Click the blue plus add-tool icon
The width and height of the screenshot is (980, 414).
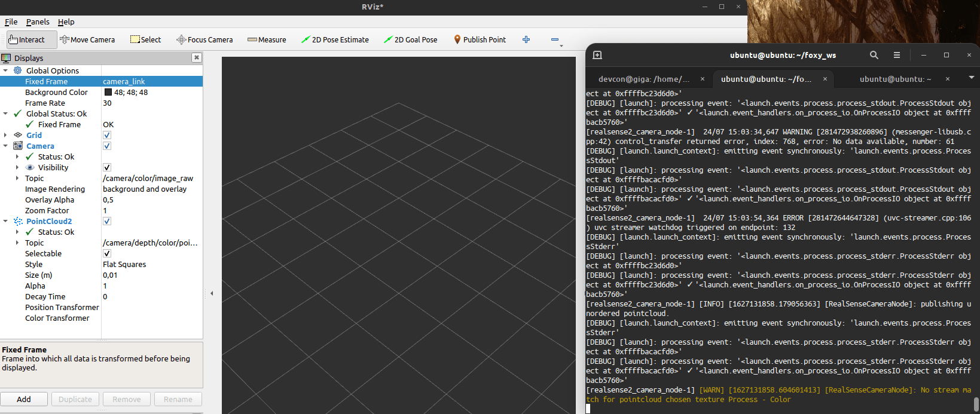pyautogui.click(x=526, y=39)
